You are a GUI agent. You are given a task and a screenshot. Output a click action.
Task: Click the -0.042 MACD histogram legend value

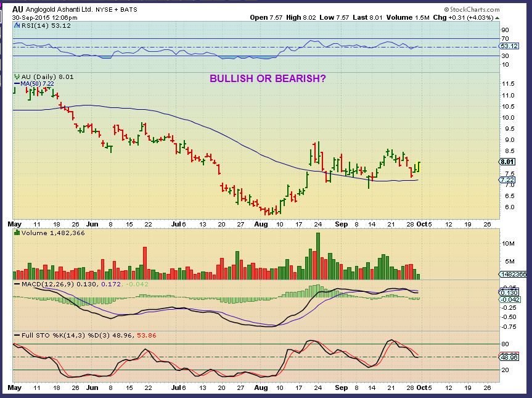click(x=137, y=284)
